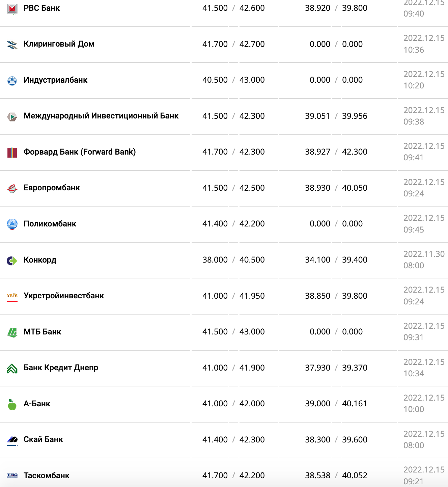Click the Скай Банк logo icon

[x=12, y=440]
